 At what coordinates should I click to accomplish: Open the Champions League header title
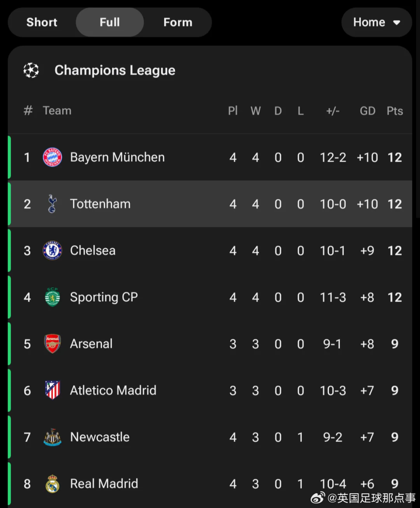(115, 70)
